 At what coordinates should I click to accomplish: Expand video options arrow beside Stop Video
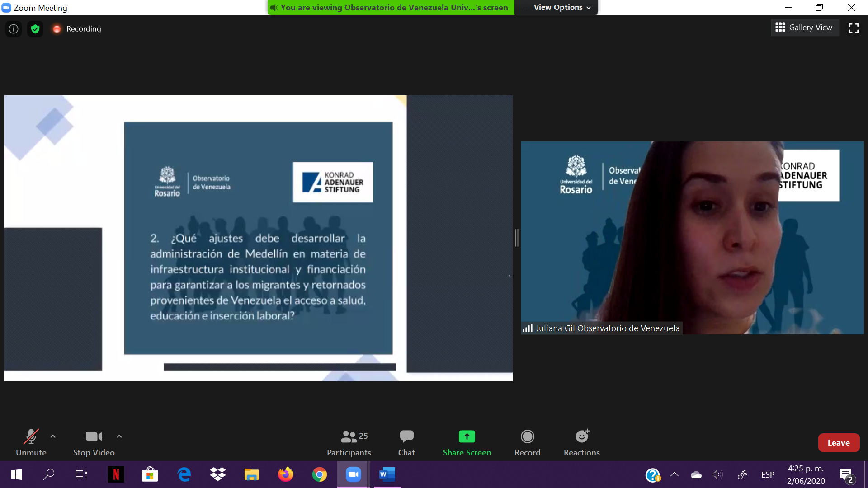pyautogui.click(x=119, y=436)
